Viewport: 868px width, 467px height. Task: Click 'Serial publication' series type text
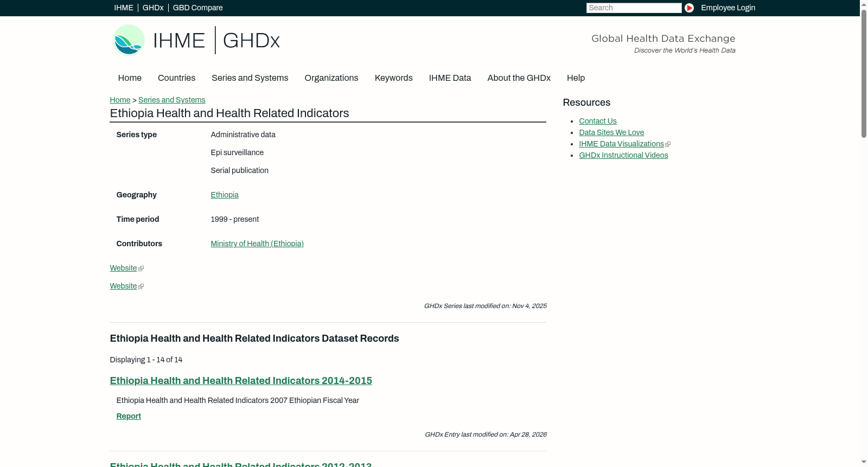coord(239,170)
